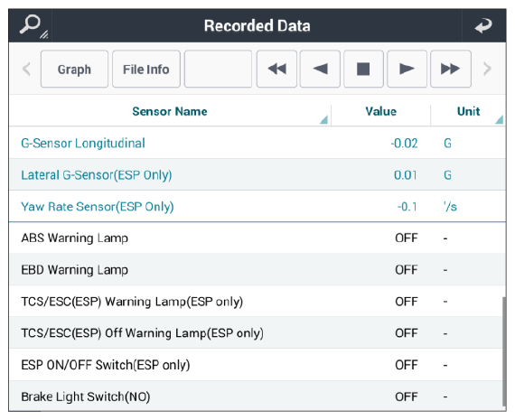
Task: Stop the recorded data playback
Action: (363, 69)
